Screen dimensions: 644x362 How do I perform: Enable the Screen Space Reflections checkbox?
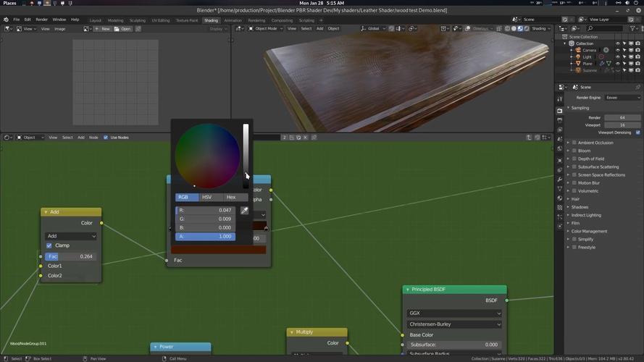[x=574, y=174]
